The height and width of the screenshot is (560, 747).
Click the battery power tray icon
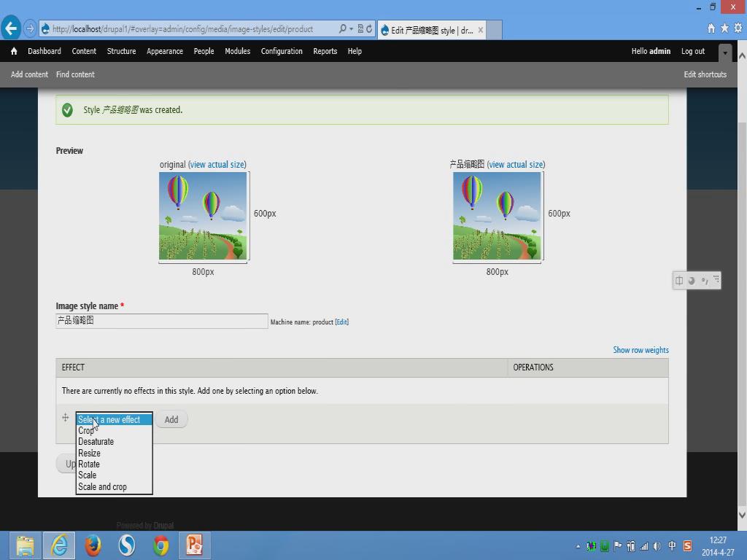(x=631, y=546)
